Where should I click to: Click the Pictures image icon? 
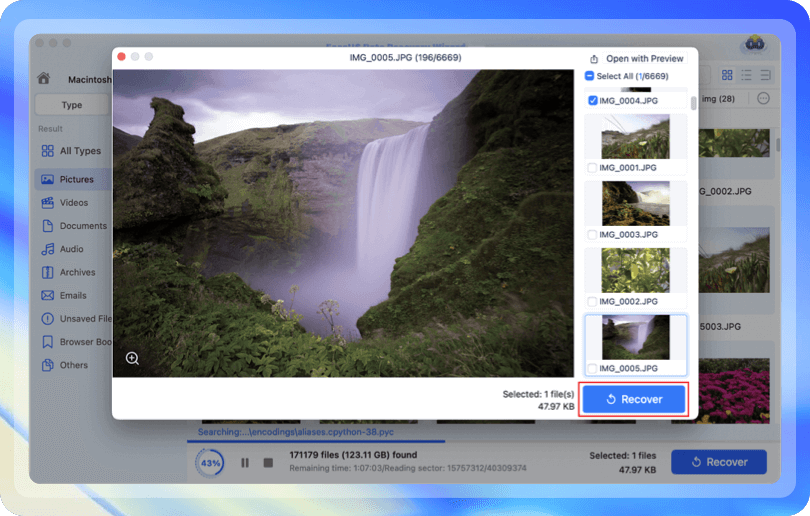coord(48,179)
